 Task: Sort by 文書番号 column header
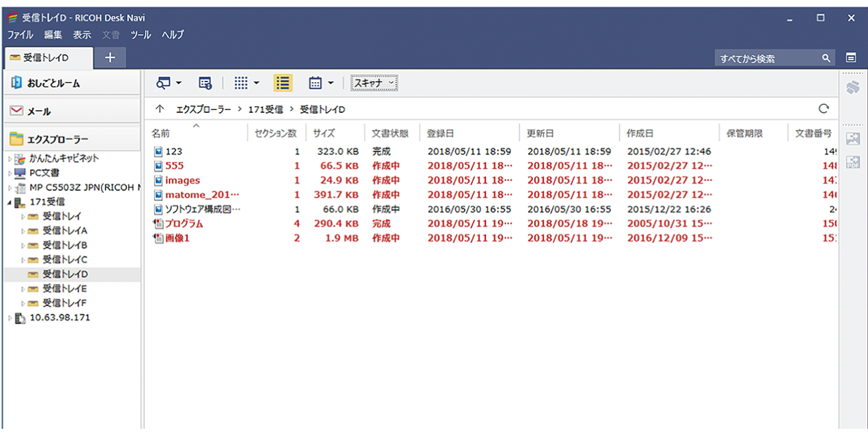coord(813,133)
